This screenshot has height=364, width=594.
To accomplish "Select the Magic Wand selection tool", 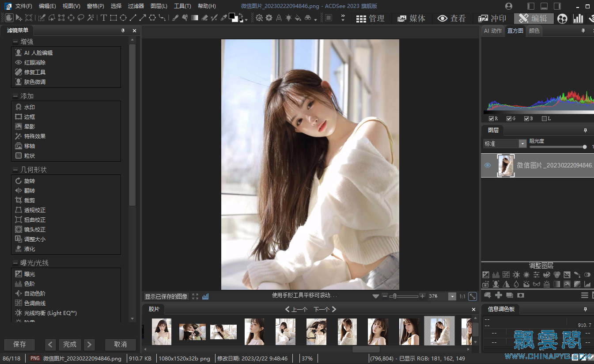I will (x=91, y=18).
